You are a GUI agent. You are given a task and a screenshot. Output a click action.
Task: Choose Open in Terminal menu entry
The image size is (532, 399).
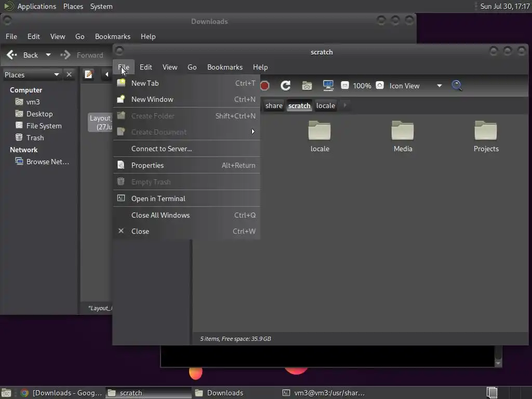pyautogui.click(x=187, y=198)
